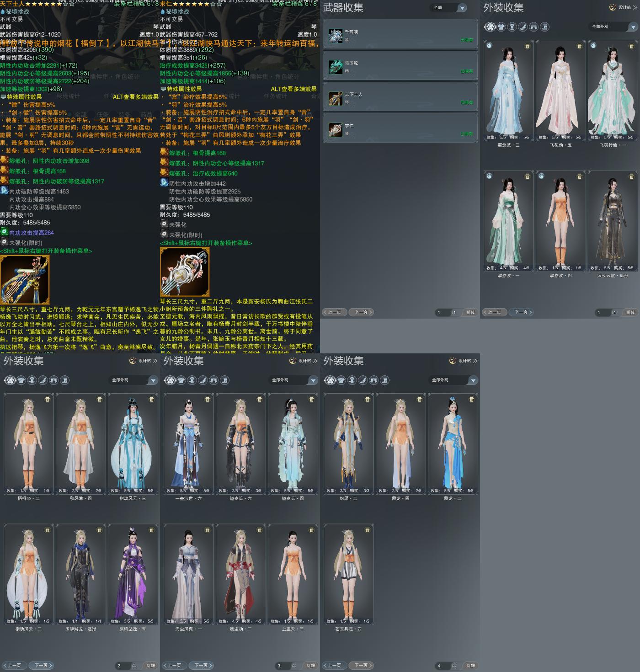Viewport: 640px width, 672px height.
Task: Click the trash icon on 无尘凤翼·一 outfit
Action: click(208, 530)
